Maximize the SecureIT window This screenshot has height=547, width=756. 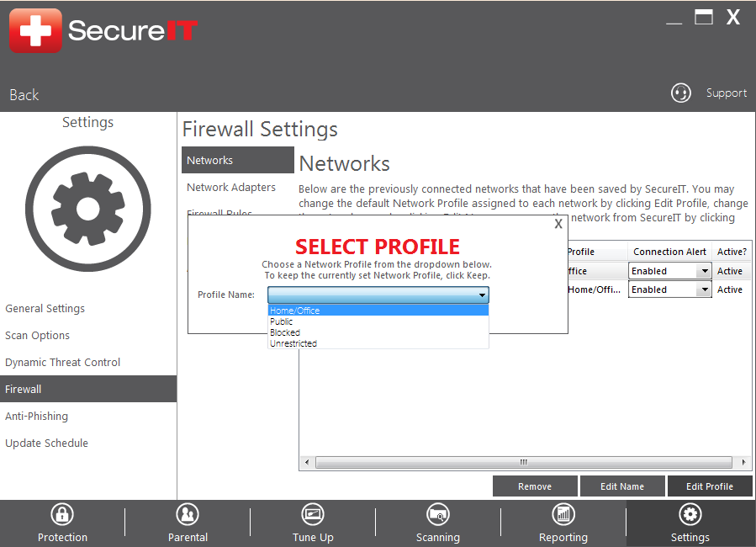704,18
